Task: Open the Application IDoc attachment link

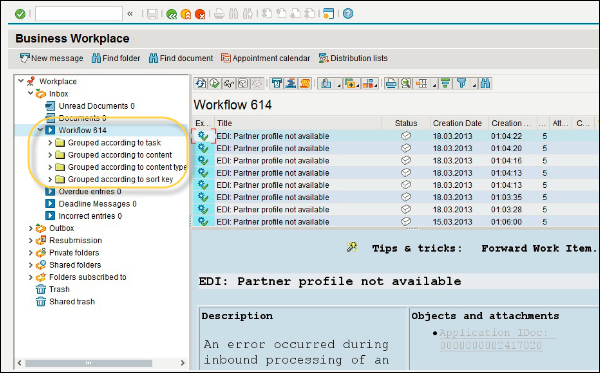Action: point(493,339)
